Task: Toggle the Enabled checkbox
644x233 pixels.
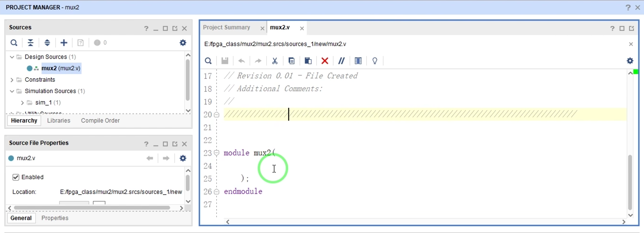Action: pos(16,177)
